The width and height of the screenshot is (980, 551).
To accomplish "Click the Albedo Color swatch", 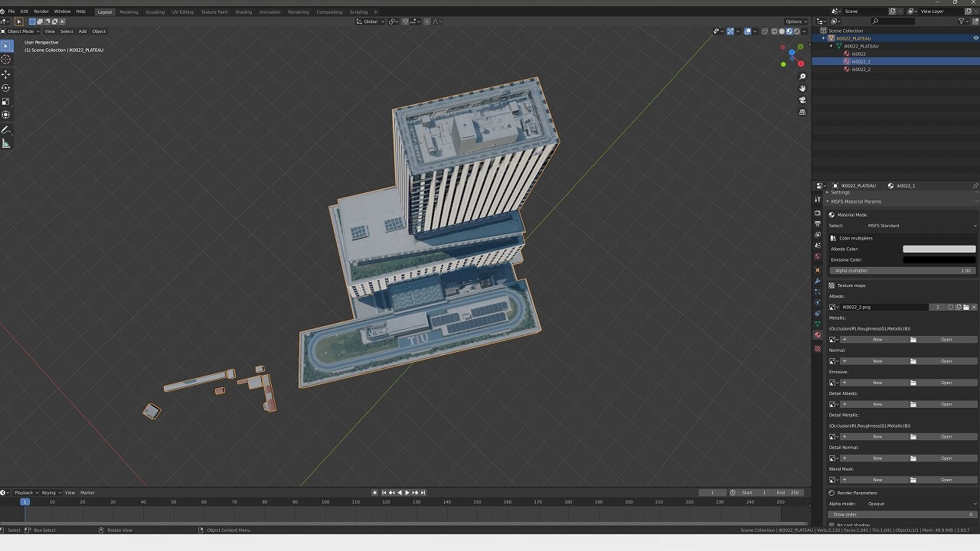I will click(x=939, y=249).
